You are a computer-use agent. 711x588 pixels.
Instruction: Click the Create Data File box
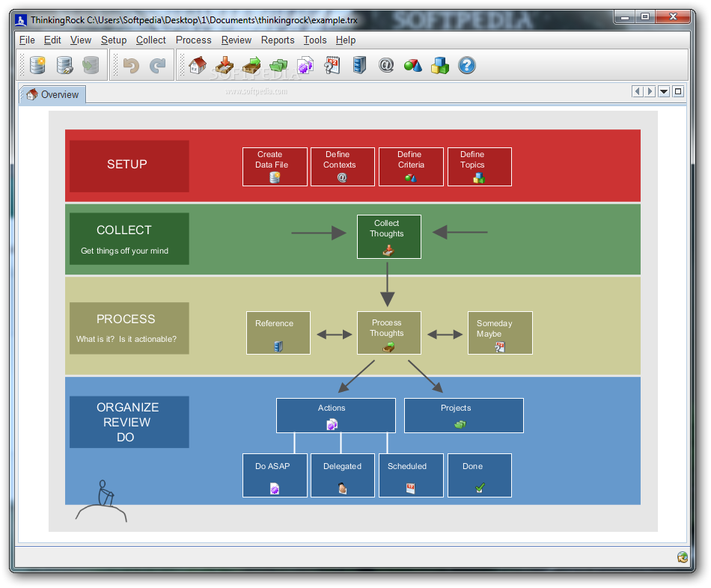click(275, 166)
